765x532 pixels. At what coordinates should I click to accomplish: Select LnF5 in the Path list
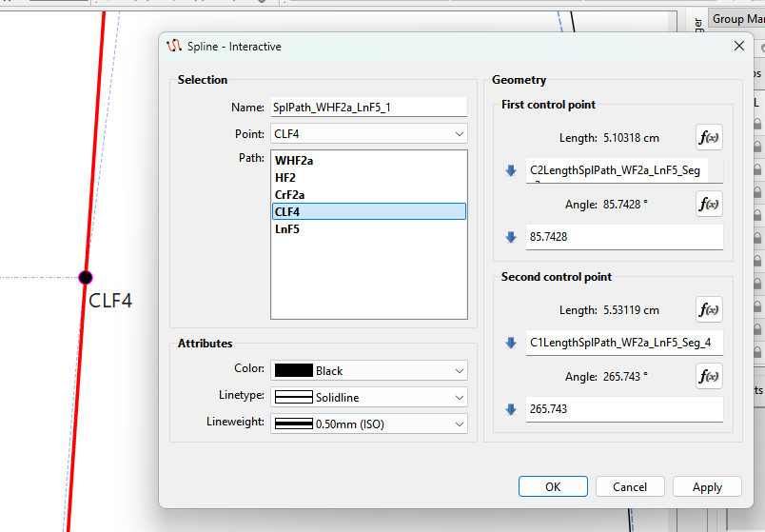point(287,229)
